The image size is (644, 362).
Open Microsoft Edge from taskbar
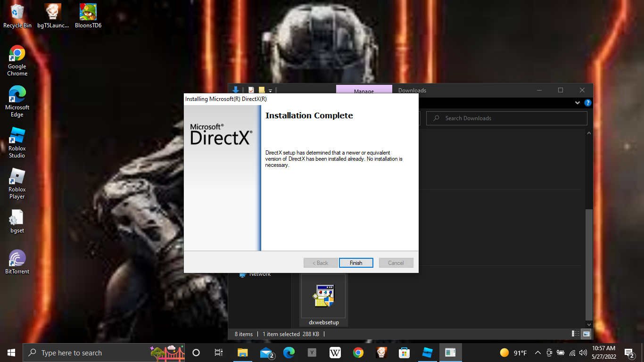coord(289,353)
